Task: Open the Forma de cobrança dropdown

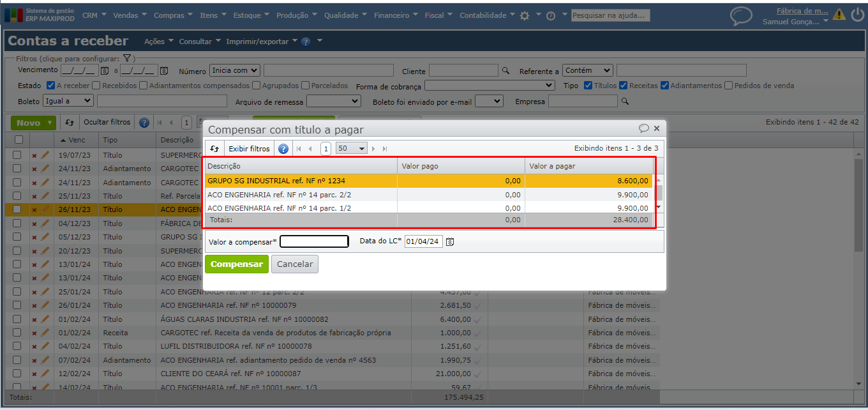Action: [490, 86]
